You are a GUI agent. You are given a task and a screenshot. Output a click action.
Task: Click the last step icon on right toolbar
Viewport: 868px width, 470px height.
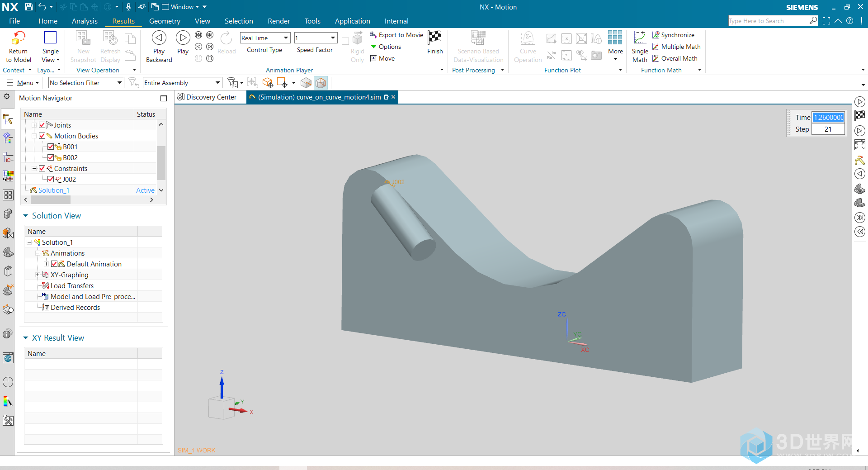[860, 218]
